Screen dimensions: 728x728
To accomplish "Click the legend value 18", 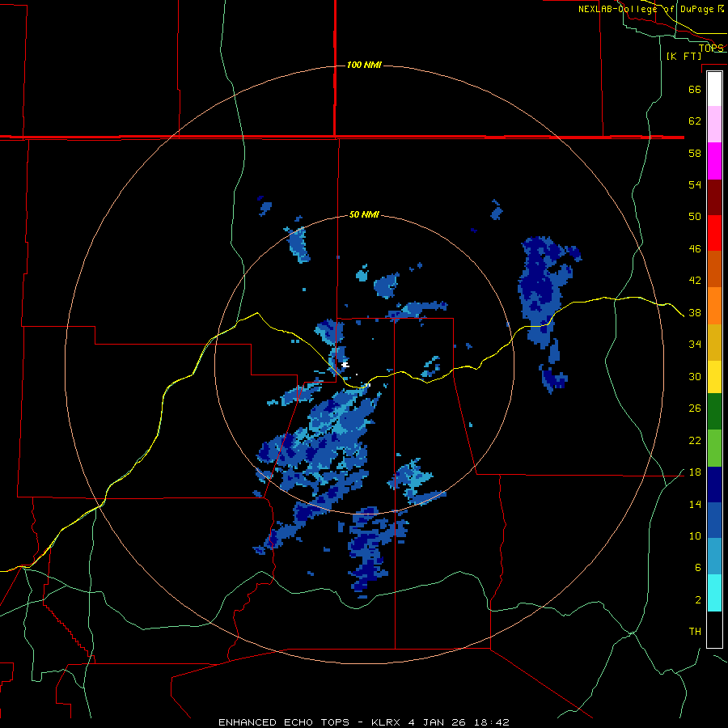I will click(695, 472).
